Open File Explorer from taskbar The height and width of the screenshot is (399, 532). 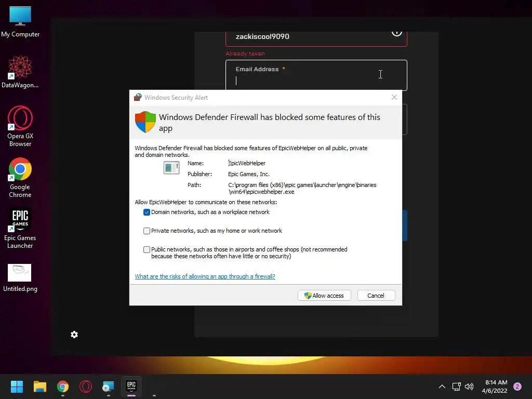pyautogui.click(x=39, y=387)
